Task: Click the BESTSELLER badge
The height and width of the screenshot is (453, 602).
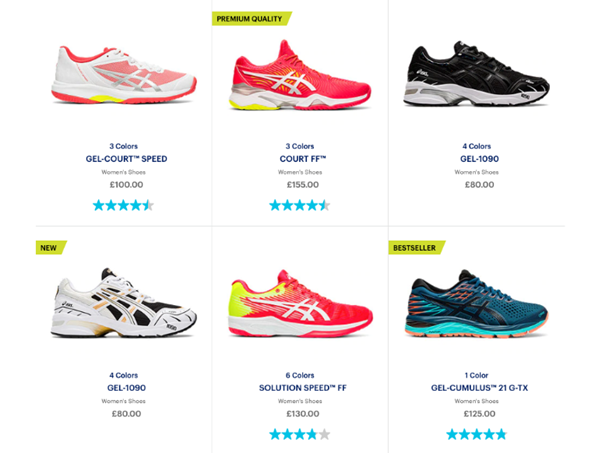Action: pos(417,248)
